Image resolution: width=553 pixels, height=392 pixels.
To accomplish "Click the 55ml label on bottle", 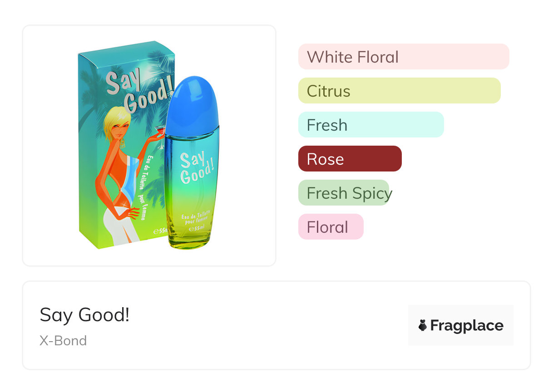I will point(193,226).
